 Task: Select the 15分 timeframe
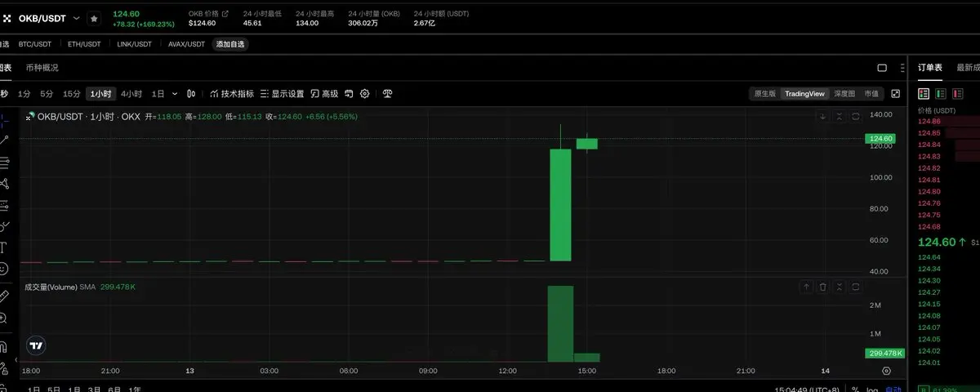(72, 94)
